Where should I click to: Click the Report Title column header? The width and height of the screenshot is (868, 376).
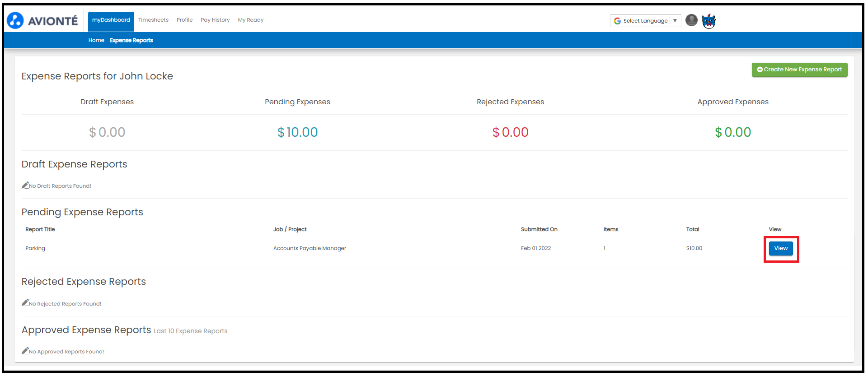pyautogui.click(x=40, y=229)
